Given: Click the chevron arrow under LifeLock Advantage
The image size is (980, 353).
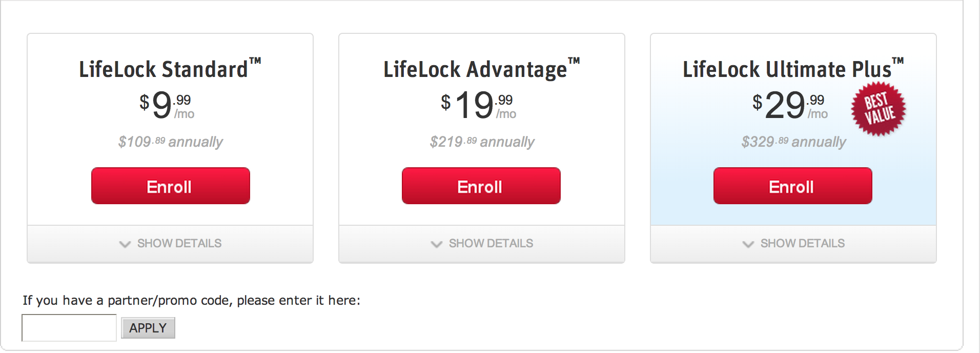Looking at the screenshot, I should (436, 244).
